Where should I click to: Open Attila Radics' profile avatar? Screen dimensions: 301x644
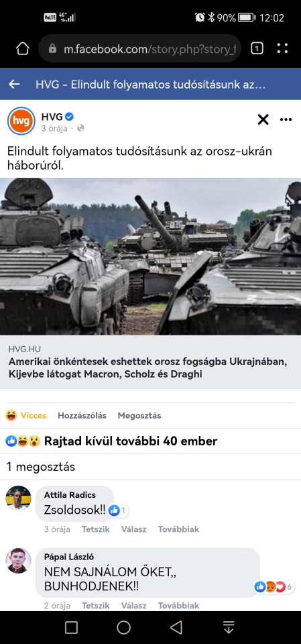coord(18,498)
